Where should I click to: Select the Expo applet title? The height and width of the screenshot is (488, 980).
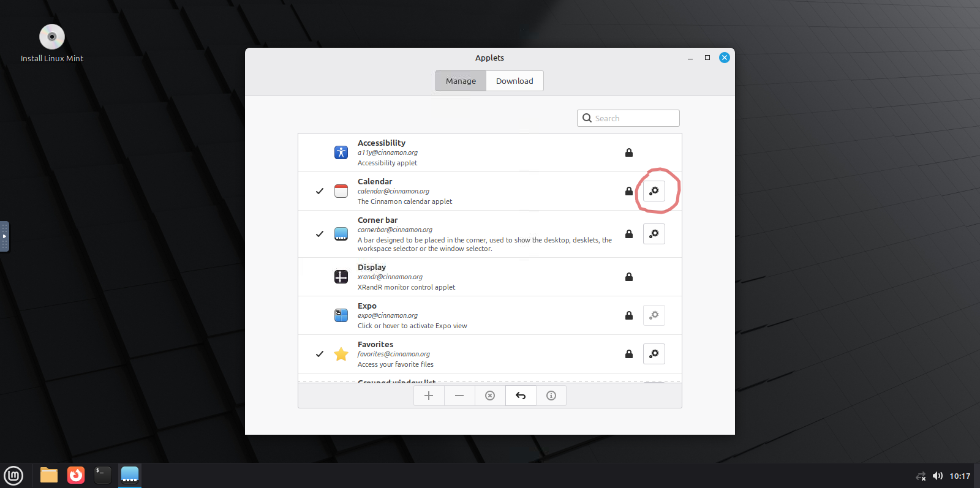[367, 306]
